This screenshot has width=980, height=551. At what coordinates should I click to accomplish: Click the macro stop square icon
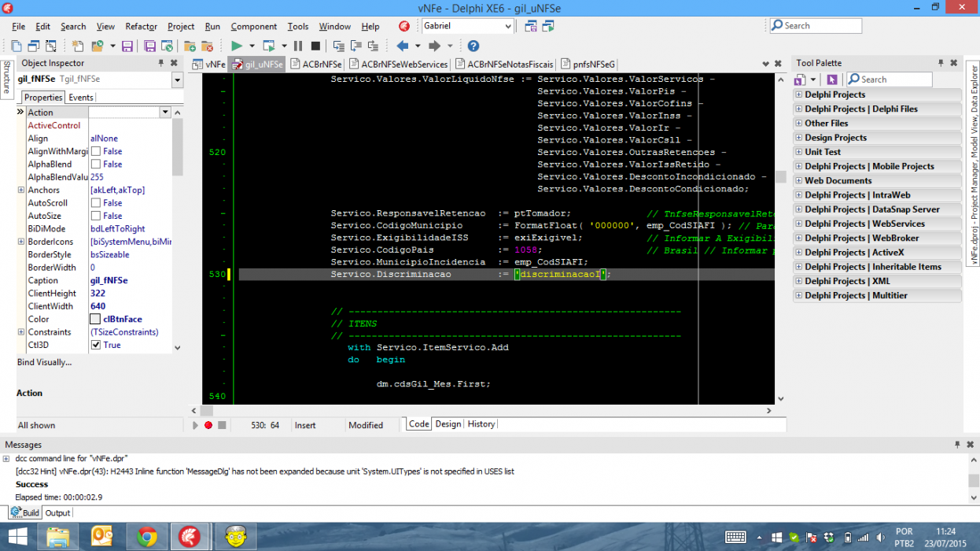click(222, 425)
